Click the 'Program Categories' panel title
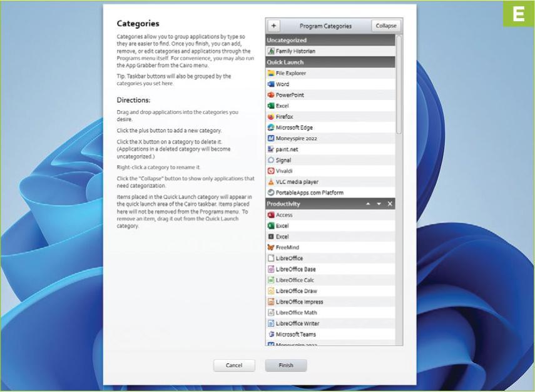The image size is (535, 392). pyautogui.click(x=325, y=26)
